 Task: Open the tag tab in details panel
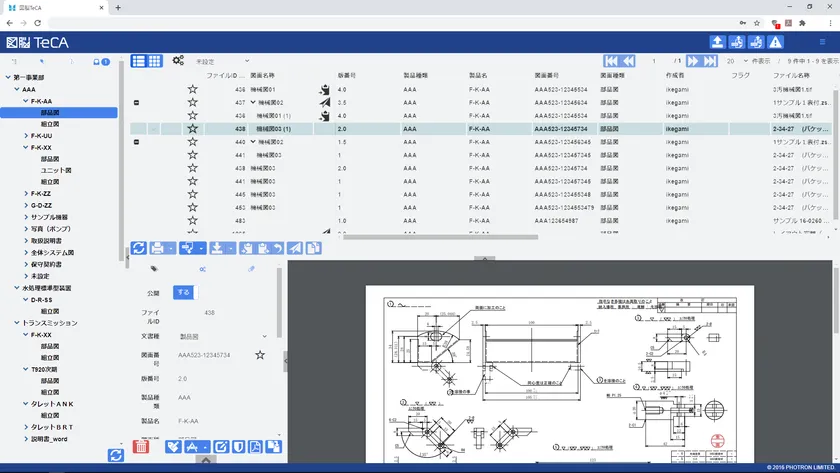pyautogui.click(x=154, y=269)
